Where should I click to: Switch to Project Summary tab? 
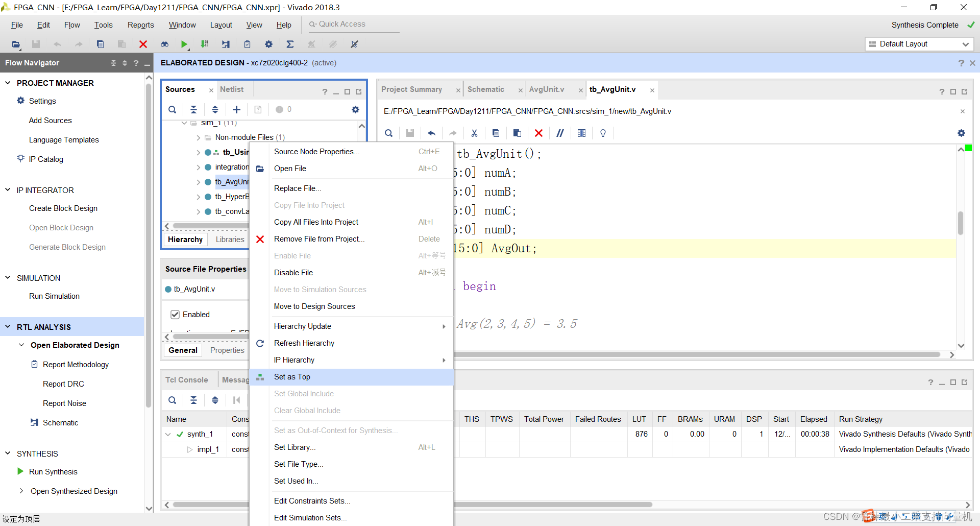(x=411, y=89)
